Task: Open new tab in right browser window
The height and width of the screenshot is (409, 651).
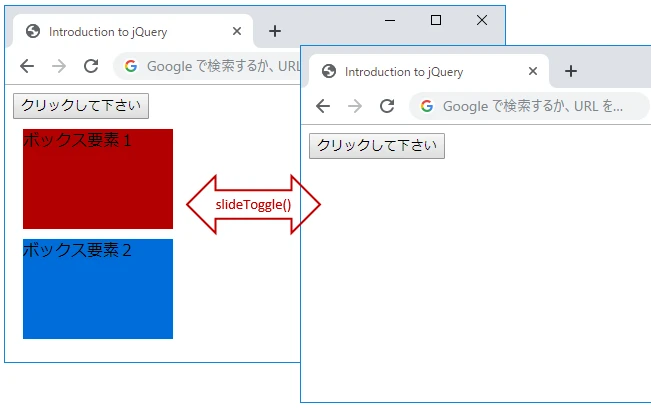Action: [571, 71]
